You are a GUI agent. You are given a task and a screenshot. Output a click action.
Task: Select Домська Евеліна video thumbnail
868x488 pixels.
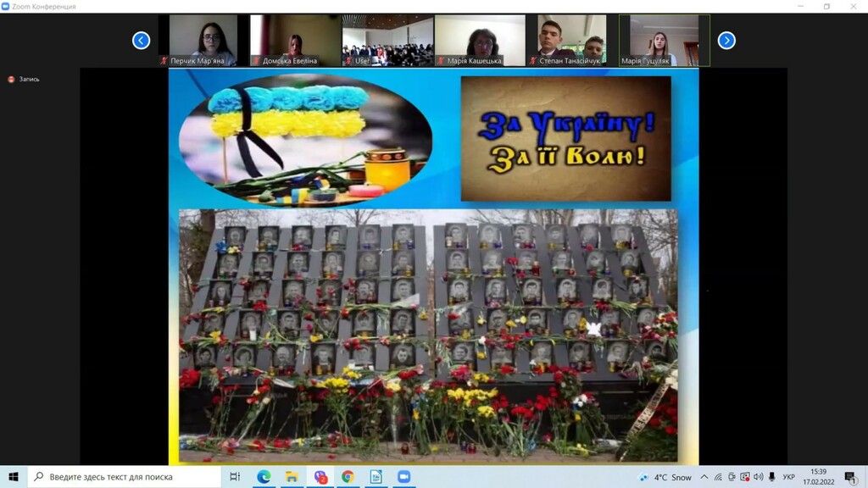pyautogui.click(x=295, y=40)
